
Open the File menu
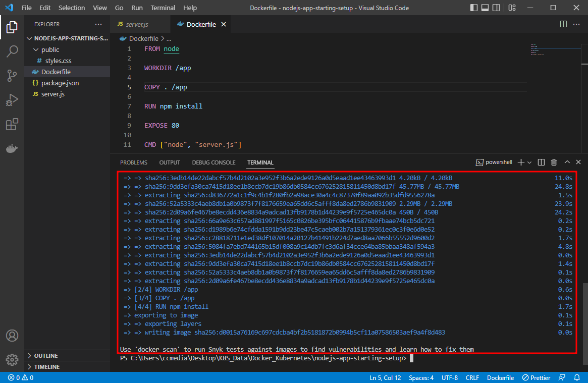[27, 8]
